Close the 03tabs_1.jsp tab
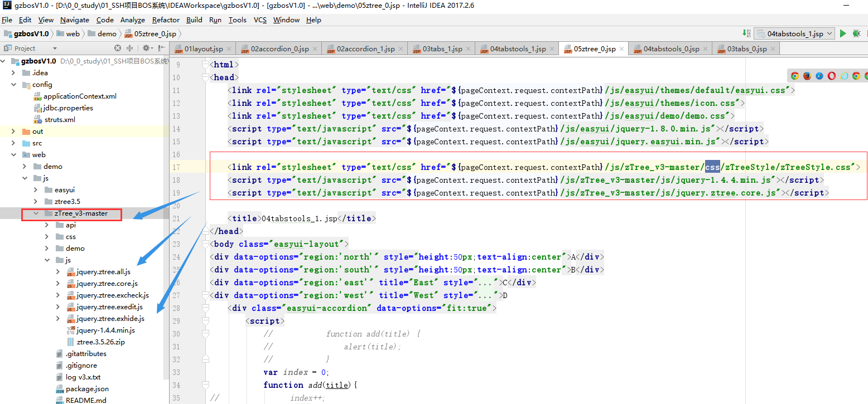 (468, 49)
